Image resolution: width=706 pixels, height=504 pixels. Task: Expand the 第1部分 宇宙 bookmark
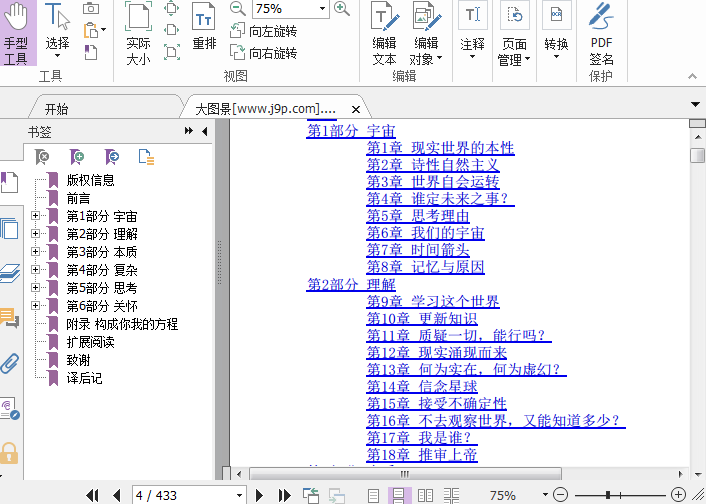(x=35, y=216)
